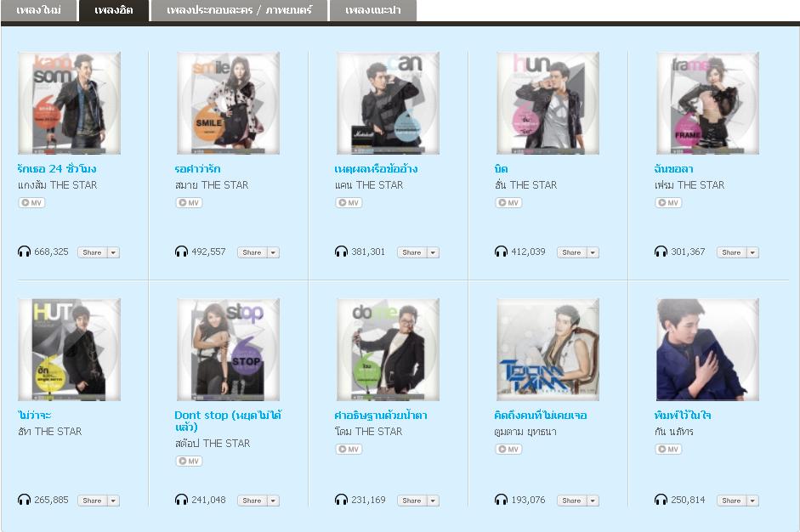Image resolution: width=800 pixels, height=532 pixels.
Task: Expand Share dropdown arrow beside 668,325 listens
Action: [x=113, y=252]
